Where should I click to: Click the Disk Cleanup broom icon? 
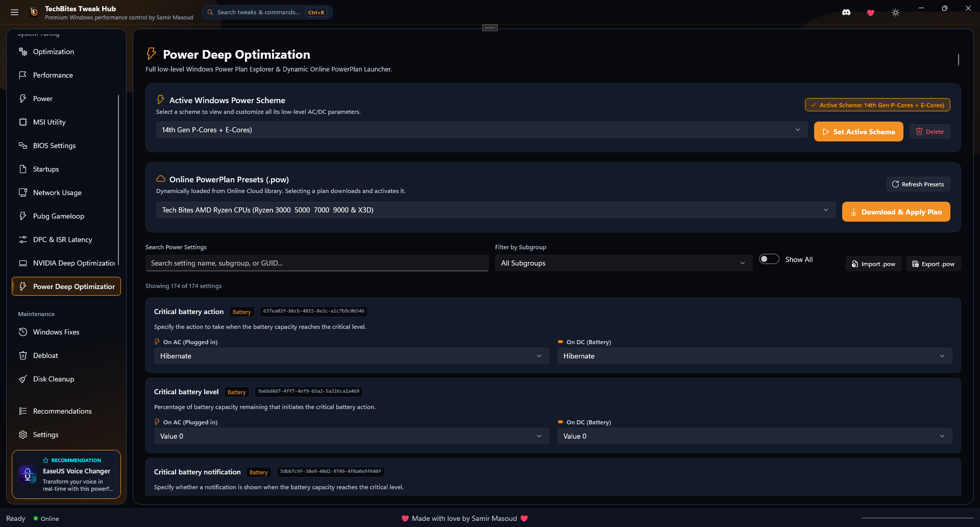coord(23,379)
